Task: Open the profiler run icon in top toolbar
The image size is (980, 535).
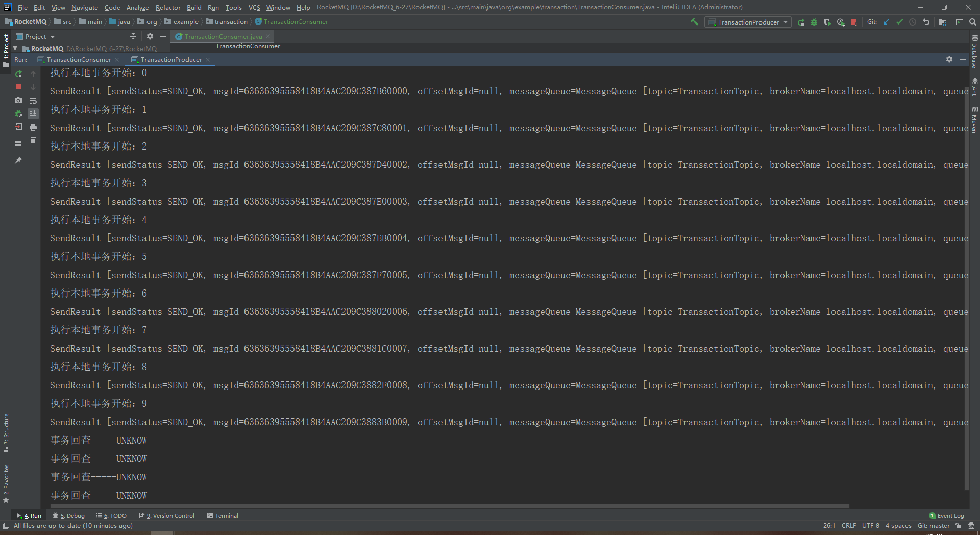Action: [841, 22]
